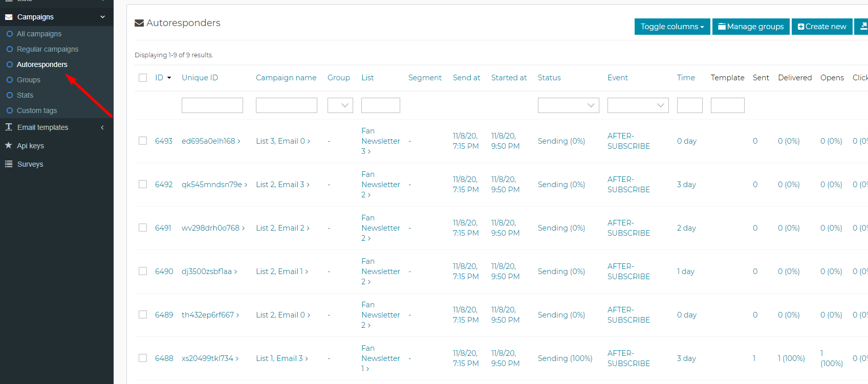Click Sending (100%) status text
This screenshot has width=868, height=384.
pyautogui.click(x=565, y=358)
